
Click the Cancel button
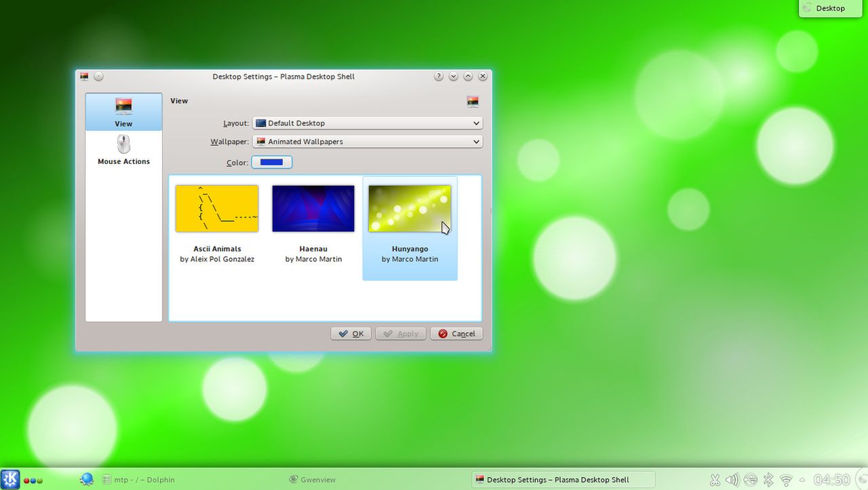456,333
